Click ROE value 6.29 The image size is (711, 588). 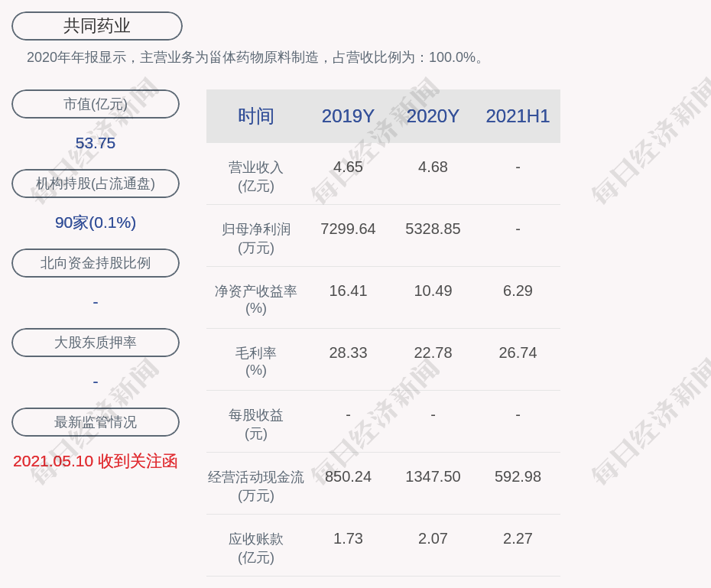518,291
